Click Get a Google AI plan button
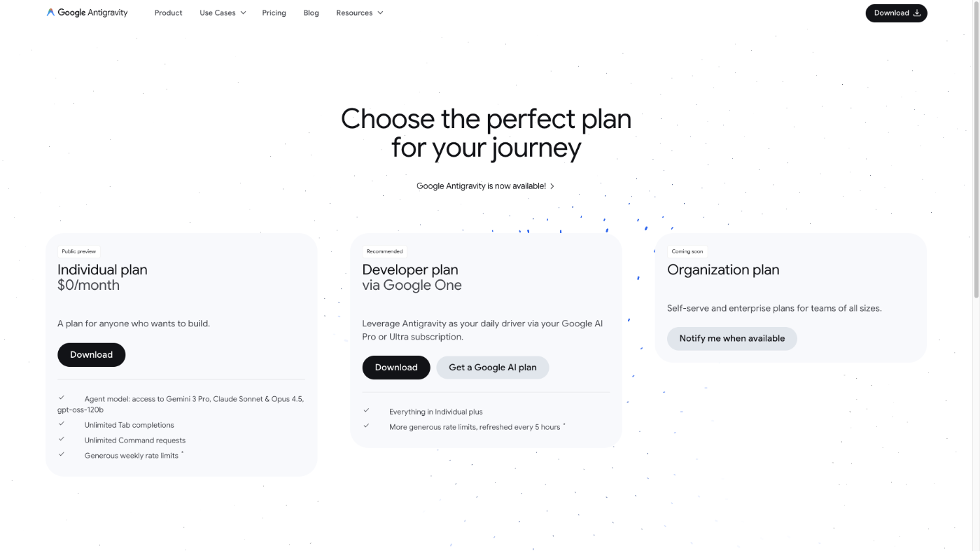This screenshot has width=980, height=551. (x=493, y=368)
